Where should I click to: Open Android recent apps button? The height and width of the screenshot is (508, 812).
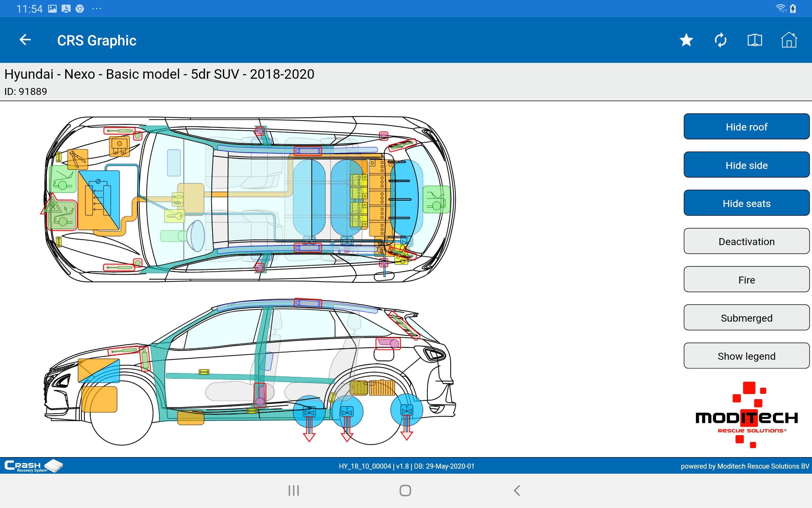coord(294,491)
